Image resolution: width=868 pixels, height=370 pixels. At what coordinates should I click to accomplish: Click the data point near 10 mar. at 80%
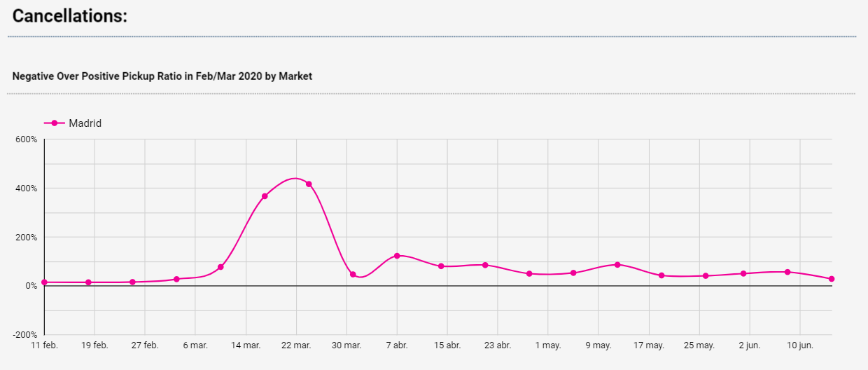[x=220, y=267]
